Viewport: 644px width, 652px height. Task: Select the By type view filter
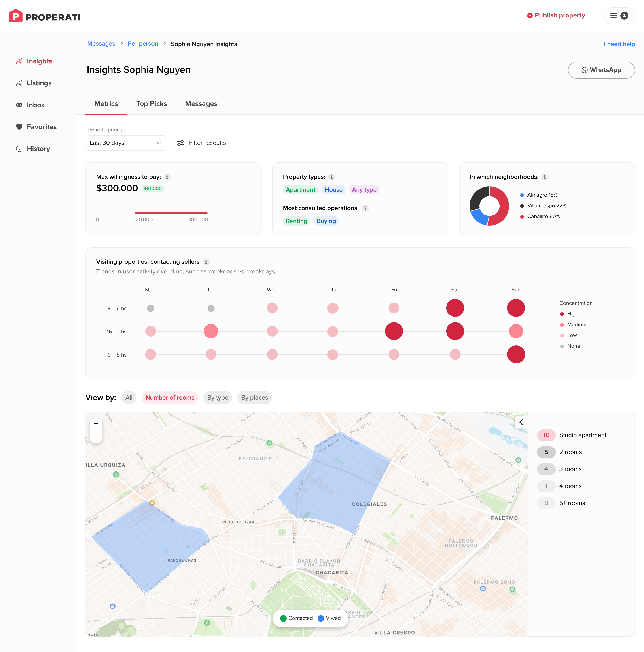(218, 398)
